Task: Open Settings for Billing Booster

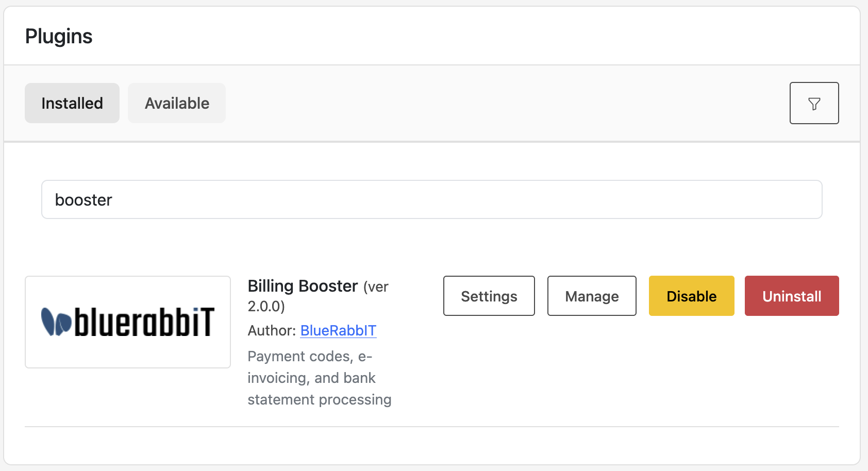Action: [489, 296]
